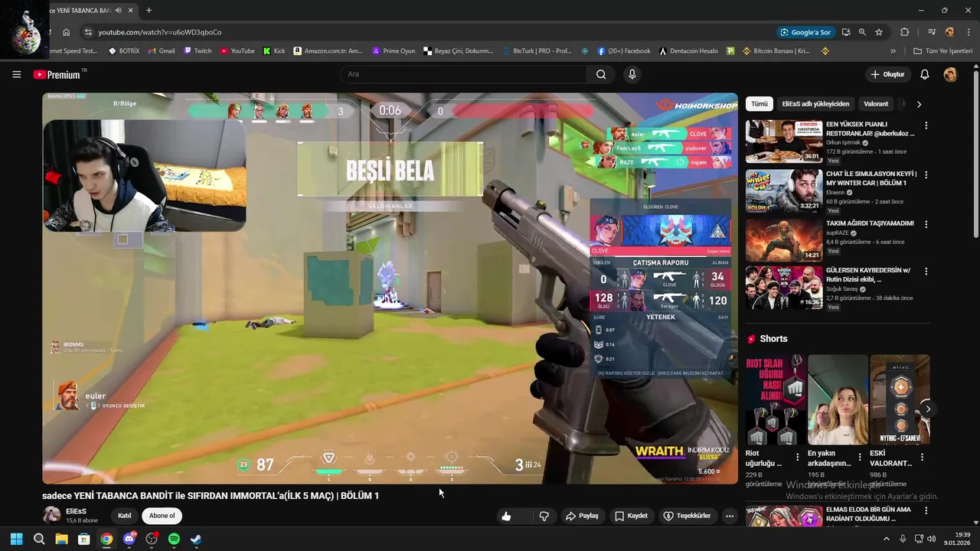
Task: Start voice search with the microphone icon
Action: (x=632, y=74)
